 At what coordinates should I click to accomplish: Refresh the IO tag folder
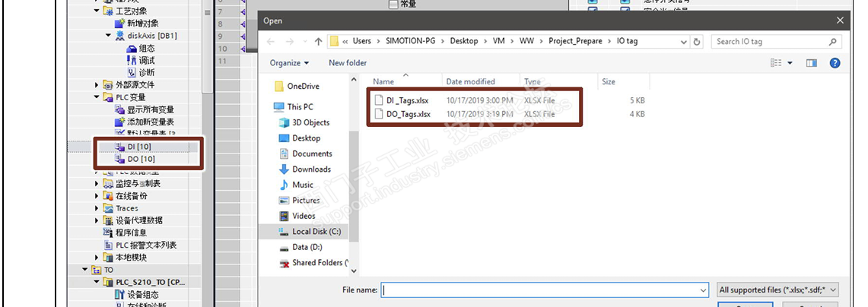pyautogui.click(x=697, y=42)
